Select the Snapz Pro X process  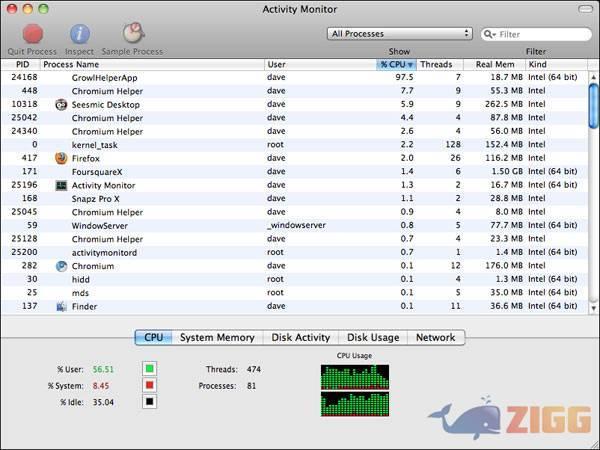(x=294, y=198)
